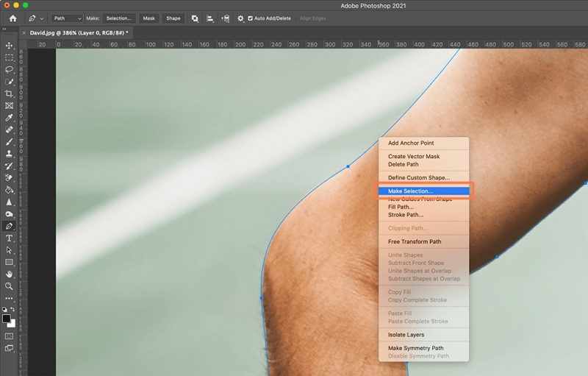
Task: Click the Shape button in options bar
Action: (x=173, y=18)
